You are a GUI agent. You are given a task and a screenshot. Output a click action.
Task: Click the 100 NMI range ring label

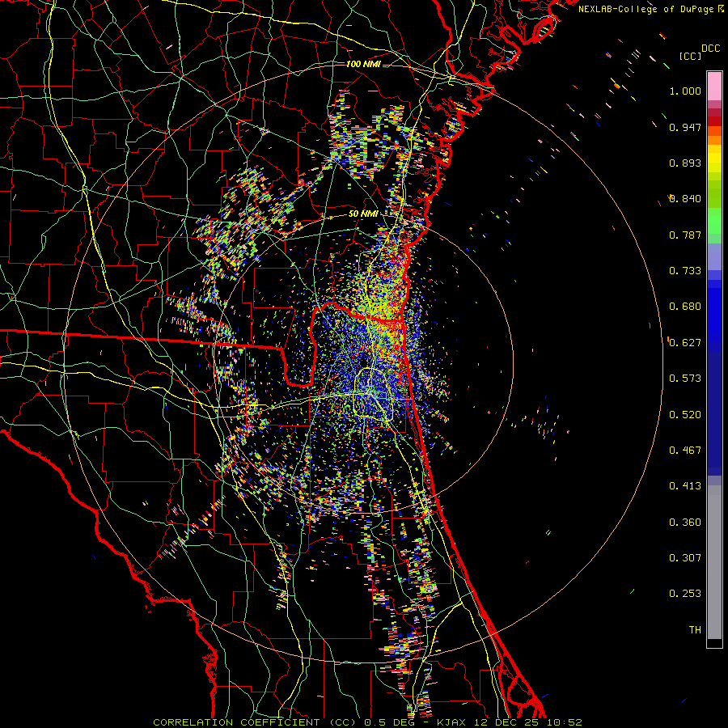coord(363,64)
